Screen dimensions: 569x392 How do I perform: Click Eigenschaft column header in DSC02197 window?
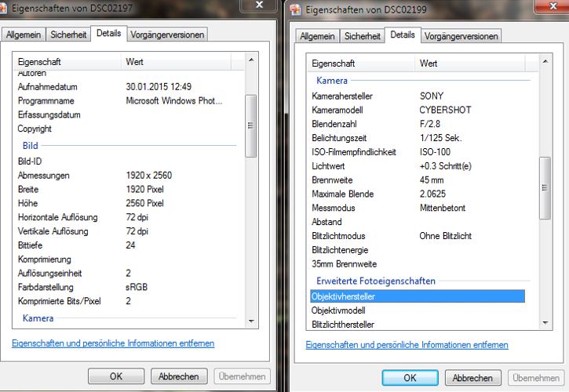(67, 62)
